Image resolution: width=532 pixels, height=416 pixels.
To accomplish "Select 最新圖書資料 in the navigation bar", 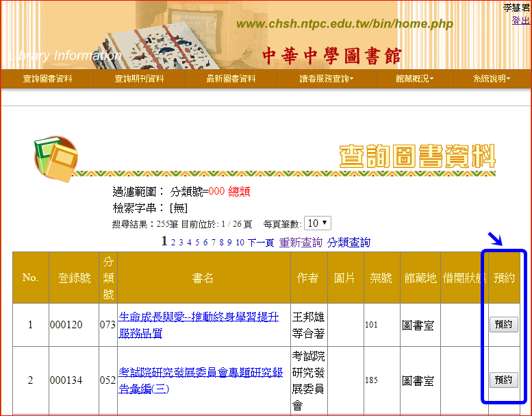I will [231, 79].
